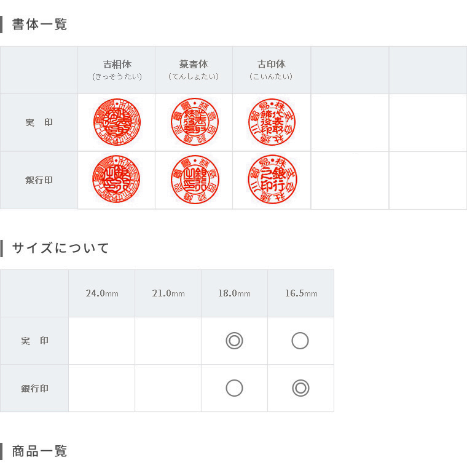This screenshot has height=476, width=467.
Task: Click the 古印体 bank seal stamp image
Action: [x=272, y=179]
